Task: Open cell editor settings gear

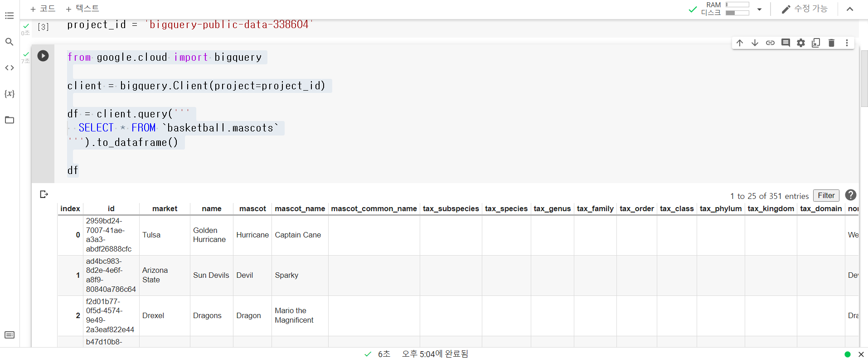Action: pos(801,43)
